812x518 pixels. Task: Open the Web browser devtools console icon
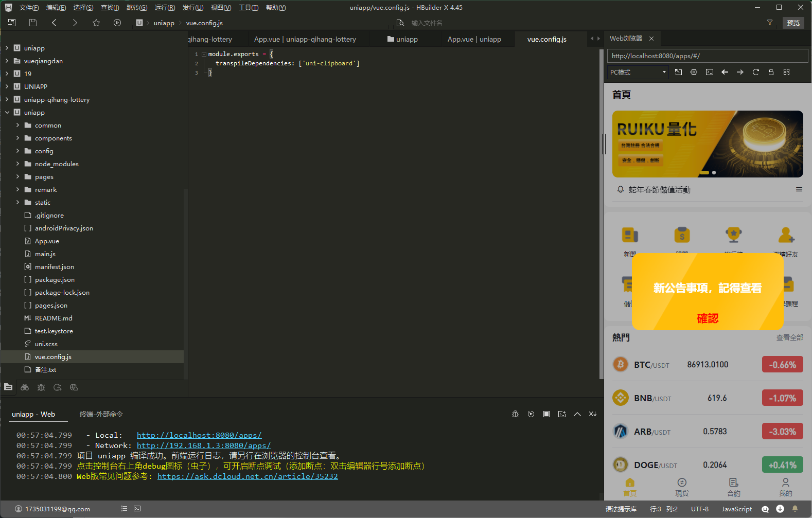(710, 72)
